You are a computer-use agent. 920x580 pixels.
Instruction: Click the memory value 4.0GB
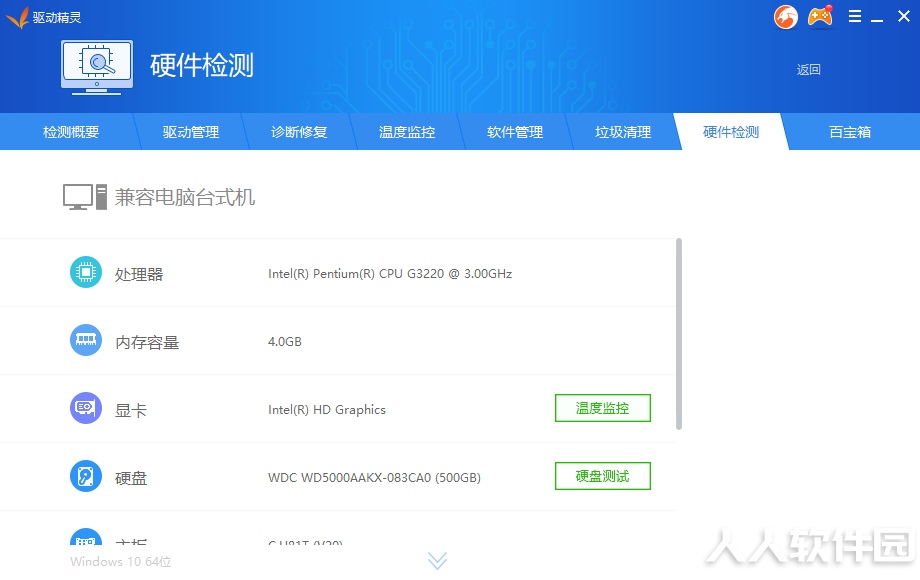pyautogui.click(x=285, y=342)
